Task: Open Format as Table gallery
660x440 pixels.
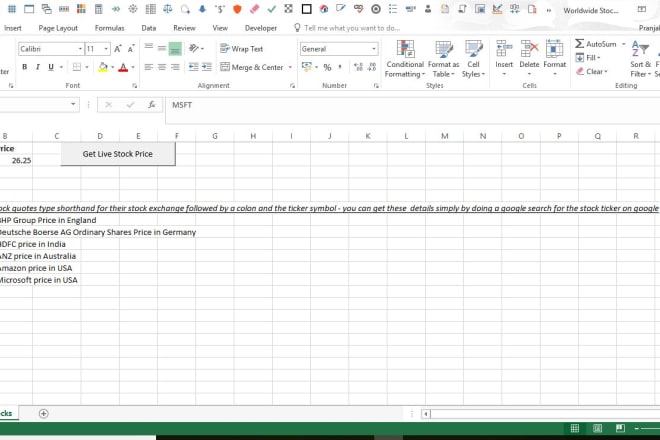Action: click(443, 59)
